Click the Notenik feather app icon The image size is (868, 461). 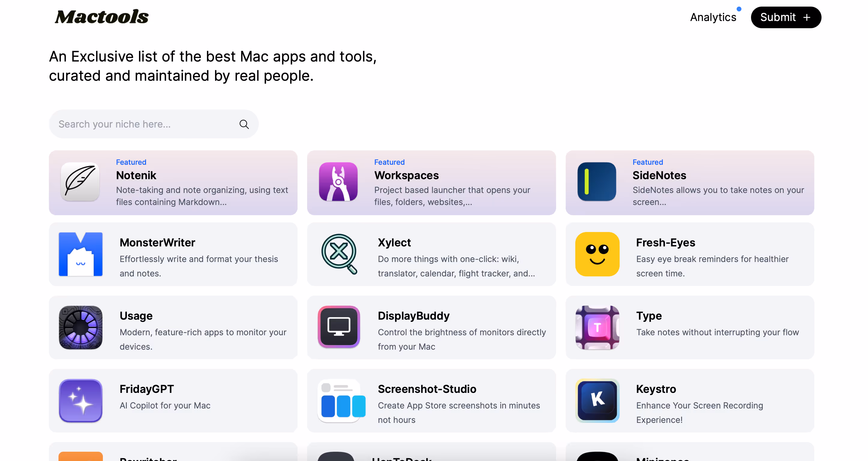(80, 182)
